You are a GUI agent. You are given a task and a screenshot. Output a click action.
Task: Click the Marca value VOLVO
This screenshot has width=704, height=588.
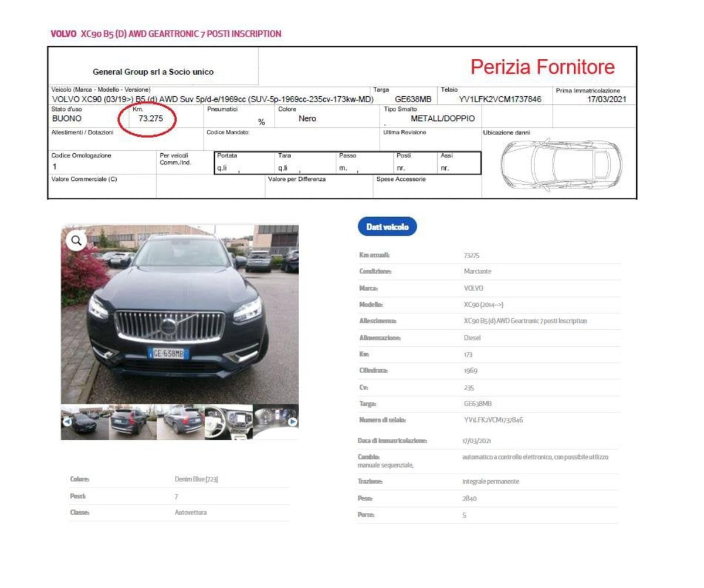473,289
